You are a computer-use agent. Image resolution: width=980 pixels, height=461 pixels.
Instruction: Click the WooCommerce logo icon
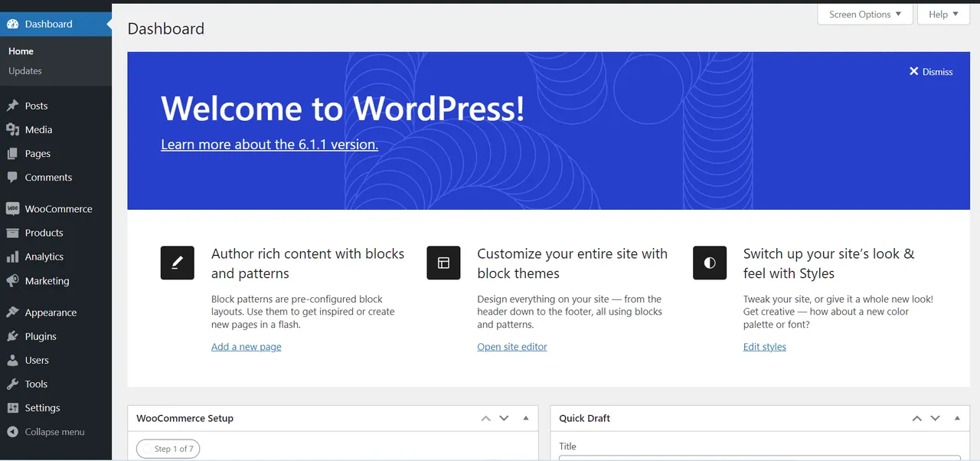coord(12,208)
